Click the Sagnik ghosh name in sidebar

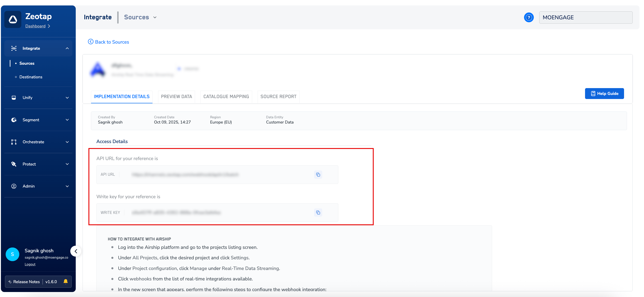pyautogui.click(x=39, y=251)
